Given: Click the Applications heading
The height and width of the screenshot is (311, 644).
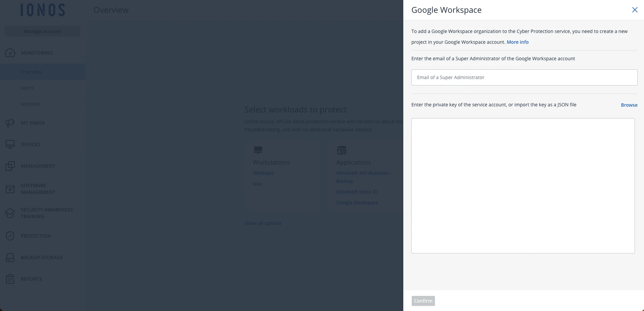Looking at the screenshot, I should click(353, 162).
